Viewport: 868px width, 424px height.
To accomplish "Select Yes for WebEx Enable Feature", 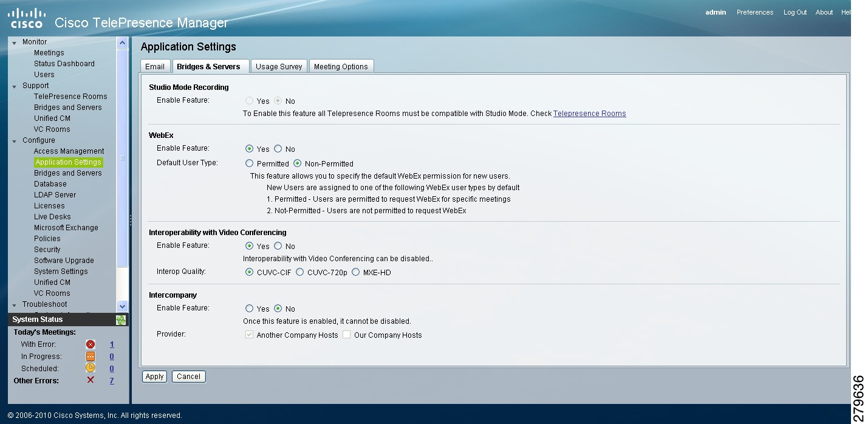I will coord(250,148).
